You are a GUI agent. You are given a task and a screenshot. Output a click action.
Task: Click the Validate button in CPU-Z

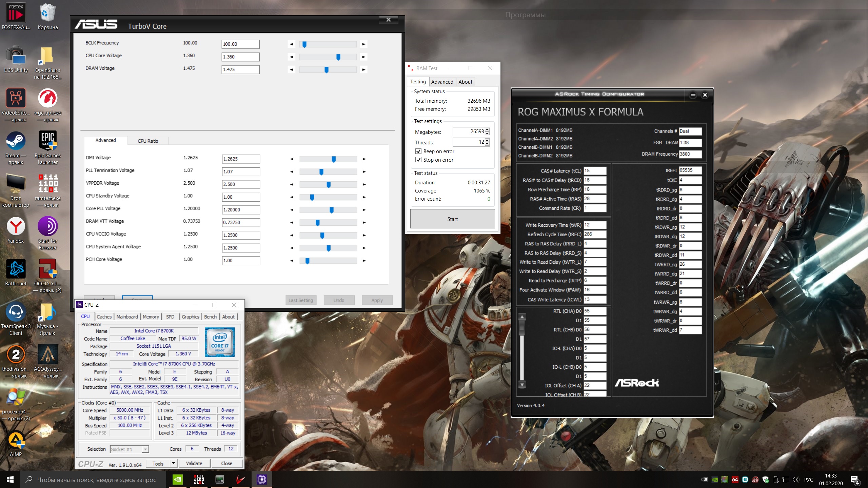194,463
